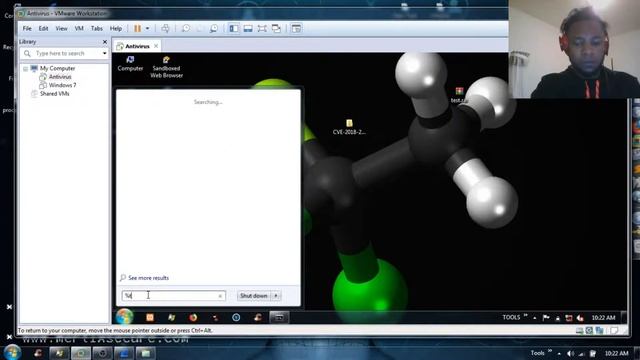Close the Antivirus tab
The height and width of the screenshot is (360, 640).
[156, 46]
